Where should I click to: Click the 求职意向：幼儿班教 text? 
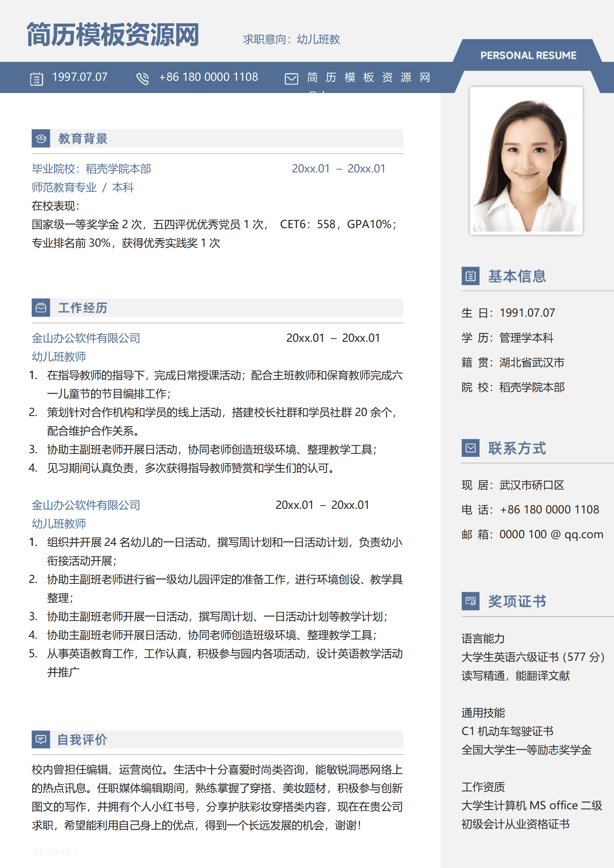tap(291, 39)
